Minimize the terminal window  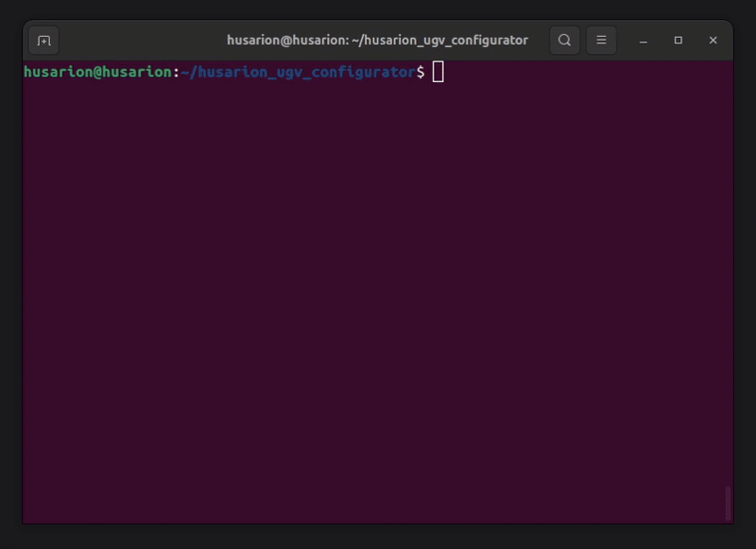(644, 41)
